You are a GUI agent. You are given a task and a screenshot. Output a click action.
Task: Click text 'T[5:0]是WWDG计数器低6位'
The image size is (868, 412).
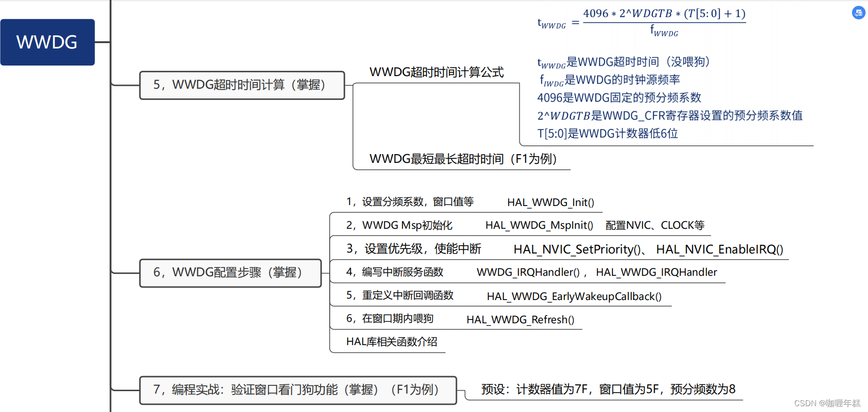[x=607, y=134]
